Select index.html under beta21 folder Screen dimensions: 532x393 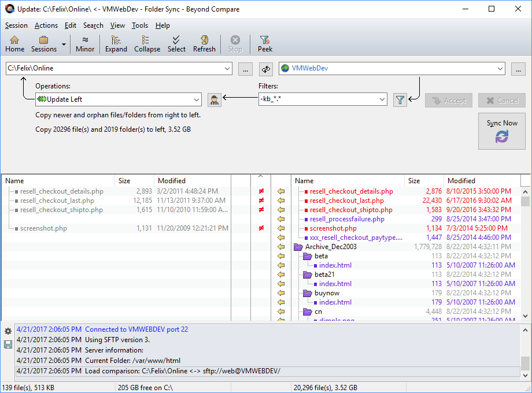click(335, 284)
